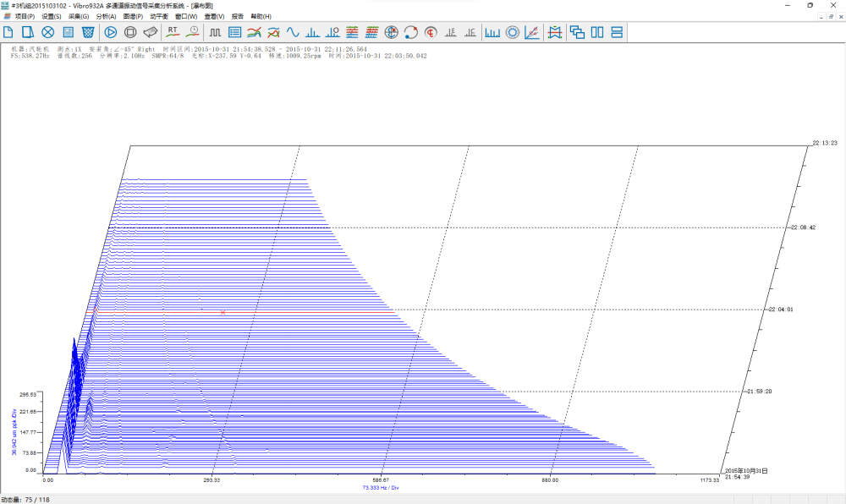This screenshot has height=504, width=846.
Task: Click the second red-green stacked lines icon
Action: coord(371,32)
